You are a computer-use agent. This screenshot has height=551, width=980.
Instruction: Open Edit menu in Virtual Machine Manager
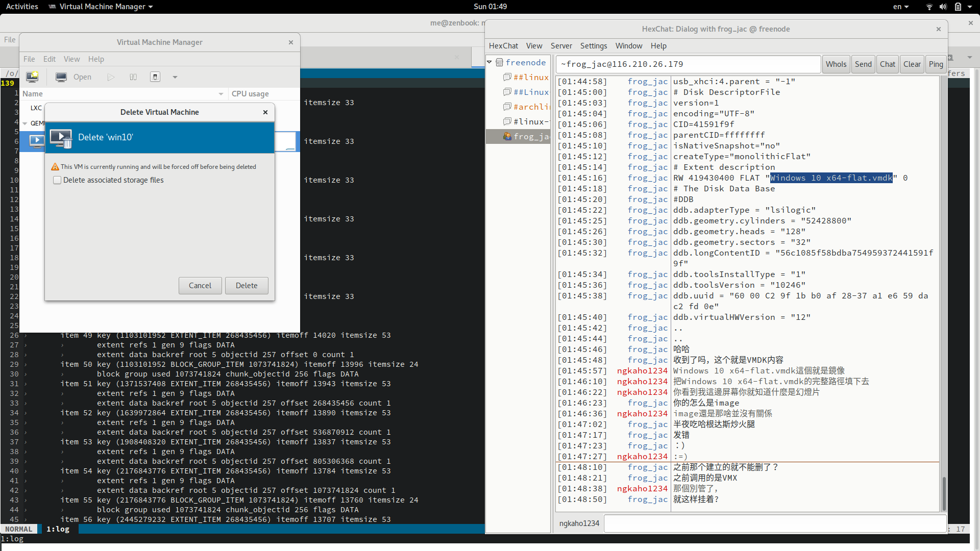click(50, 59)
